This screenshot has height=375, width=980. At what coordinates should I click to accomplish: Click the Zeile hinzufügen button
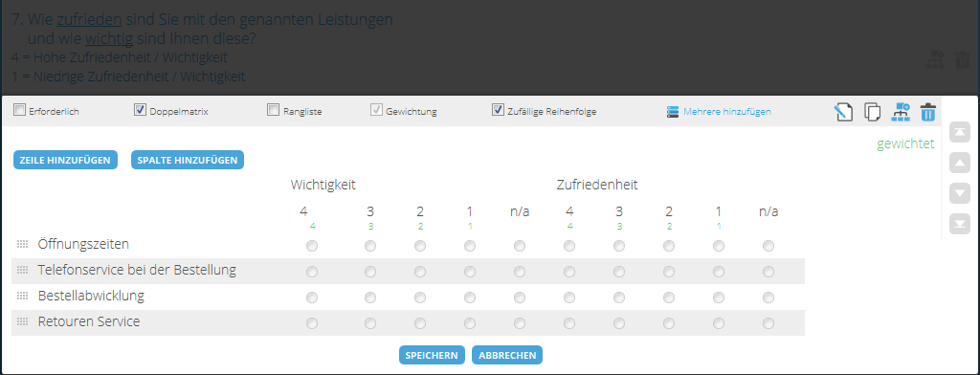(x=65, y=160)
